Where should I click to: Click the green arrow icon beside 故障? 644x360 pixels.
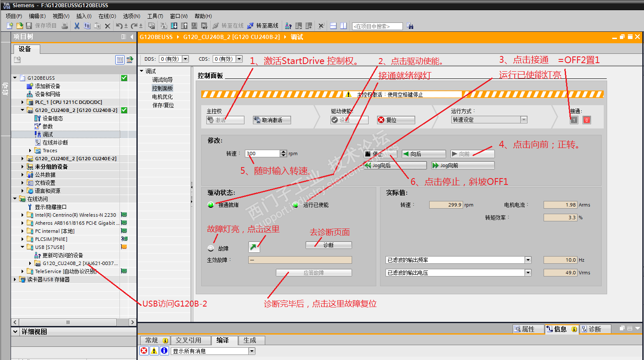[x=254, y=247]
